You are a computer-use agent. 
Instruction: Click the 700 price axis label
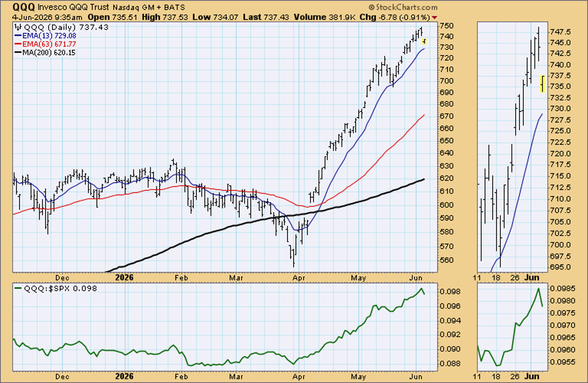[x=446, y=81]
